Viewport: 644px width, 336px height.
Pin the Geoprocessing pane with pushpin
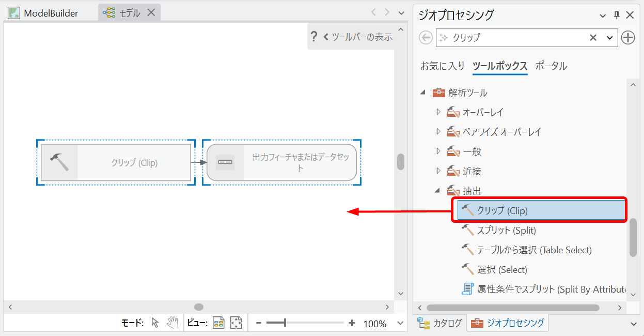click(x=616, y=15)
